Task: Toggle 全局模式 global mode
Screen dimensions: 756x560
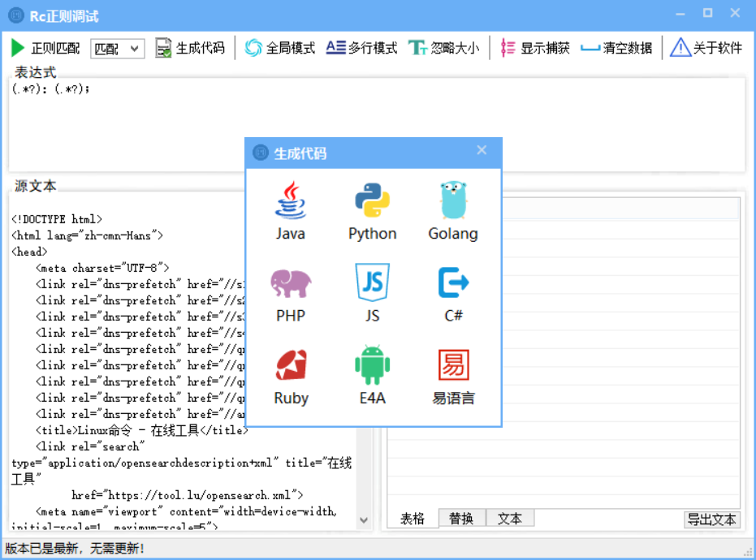Action: 279,48
